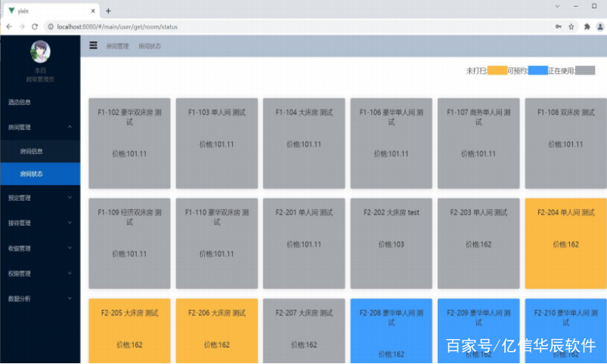The height and width of the screenshot is (364, 607).
Task: Select the 房间信息 submenu item
Action: [x=31, y=151]
